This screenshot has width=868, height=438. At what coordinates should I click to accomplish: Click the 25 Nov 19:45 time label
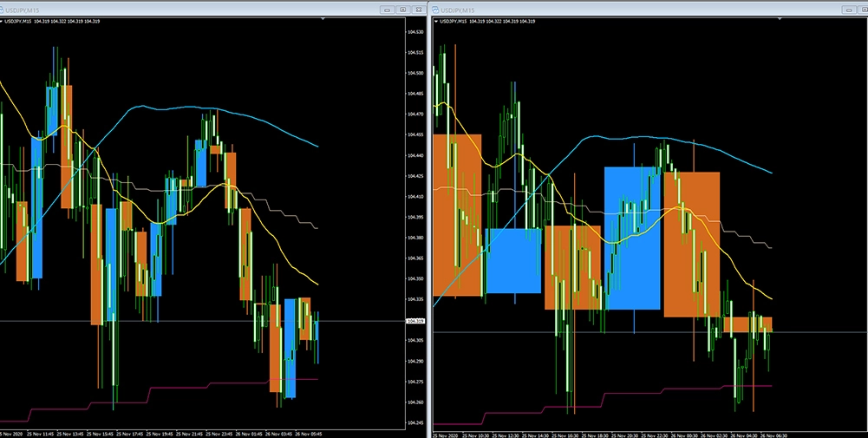160,435
